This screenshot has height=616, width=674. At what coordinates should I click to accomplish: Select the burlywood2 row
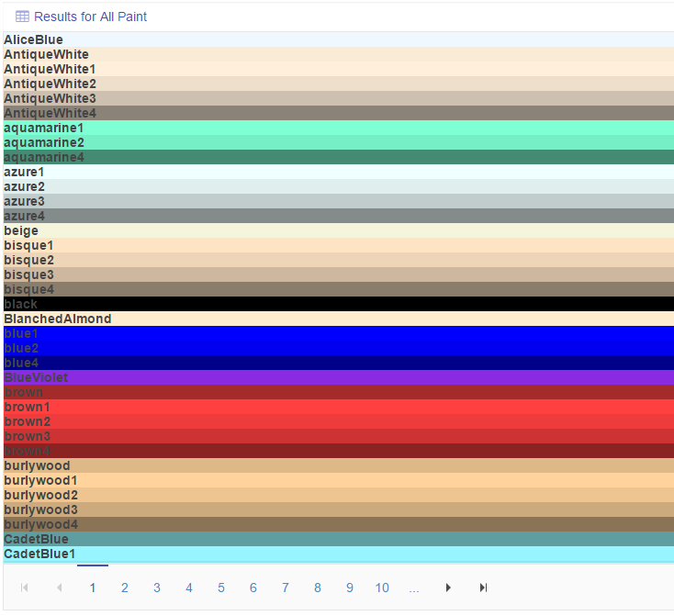click(x=339, y=495)
